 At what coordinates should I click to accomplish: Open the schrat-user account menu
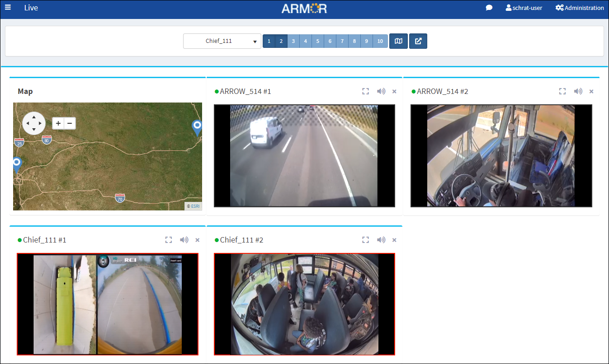[x=524, y=8]
